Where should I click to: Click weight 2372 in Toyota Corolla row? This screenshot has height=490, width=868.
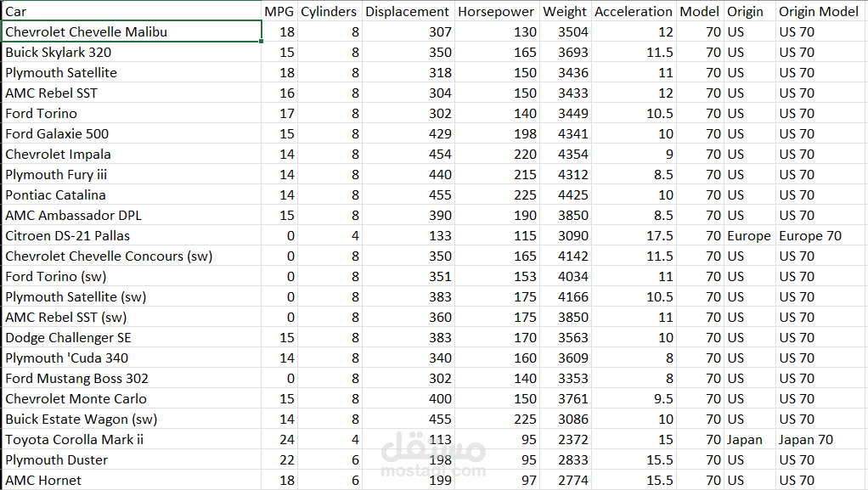tap(566, 440)
